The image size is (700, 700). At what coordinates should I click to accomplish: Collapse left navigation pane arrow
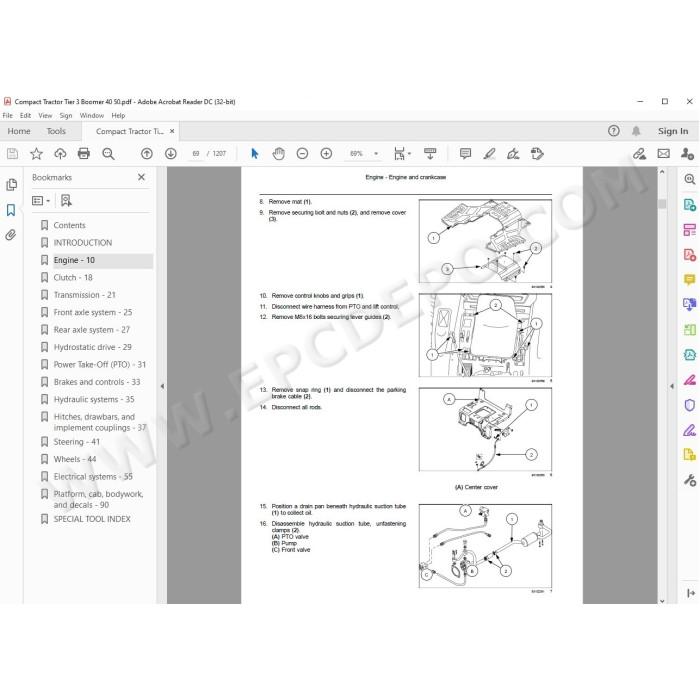pos(162,386)
